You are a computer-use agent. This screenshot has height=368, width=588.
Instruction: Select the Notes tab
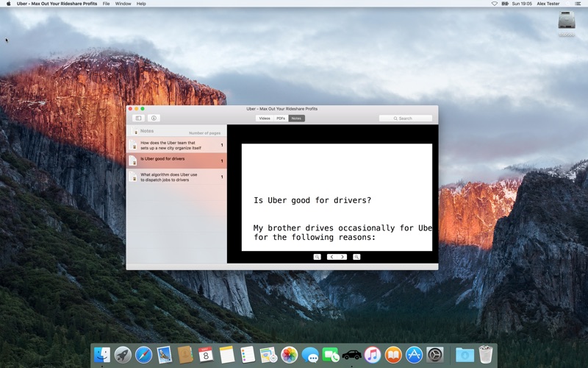pos(296,118)
